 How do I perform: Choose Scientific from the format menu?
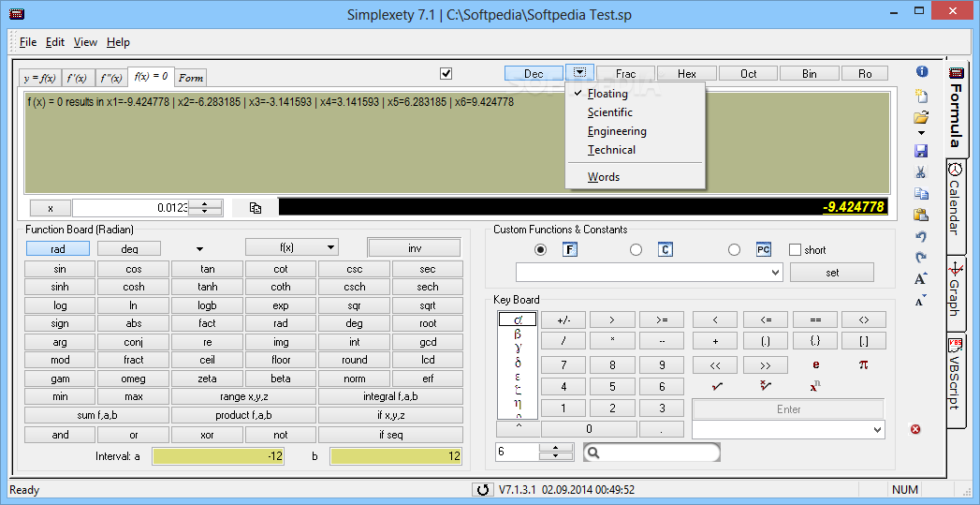[635, 112]
